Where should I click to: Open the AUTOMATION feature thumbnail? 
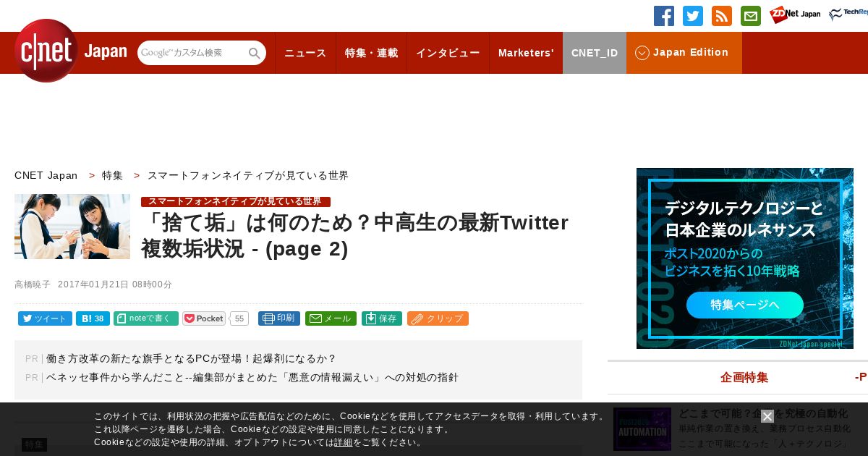click(x=642, y=429)
